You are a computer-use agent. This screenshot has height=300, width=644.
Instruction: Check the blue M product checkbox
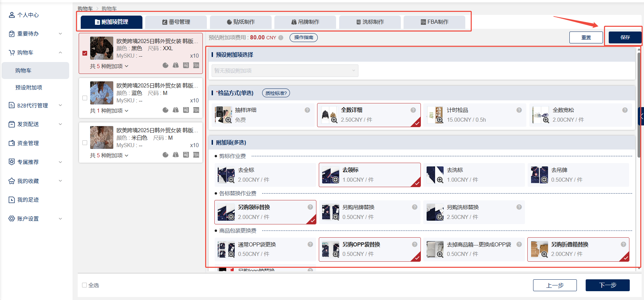[x=85, y=98]
